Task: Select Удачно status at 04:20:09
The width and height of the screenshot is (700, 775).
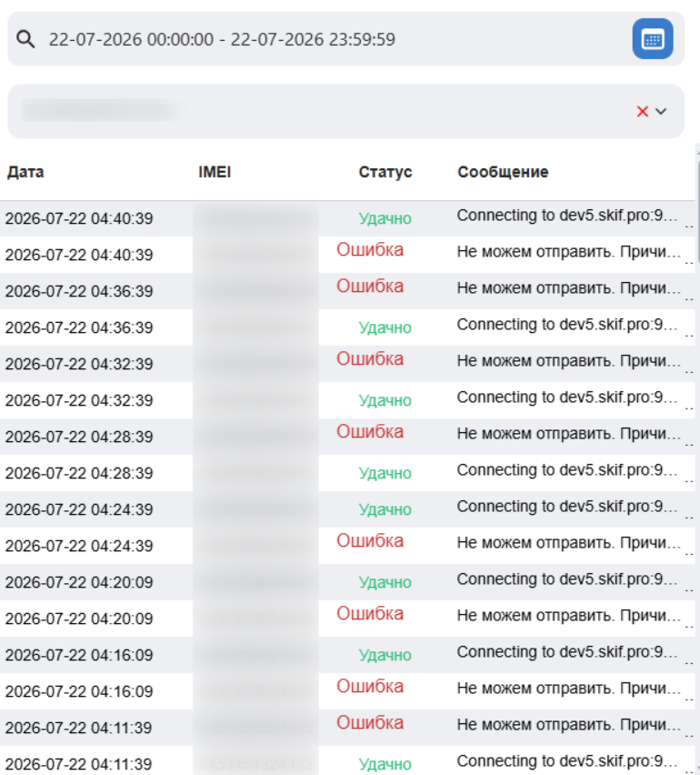Action: 385,582
